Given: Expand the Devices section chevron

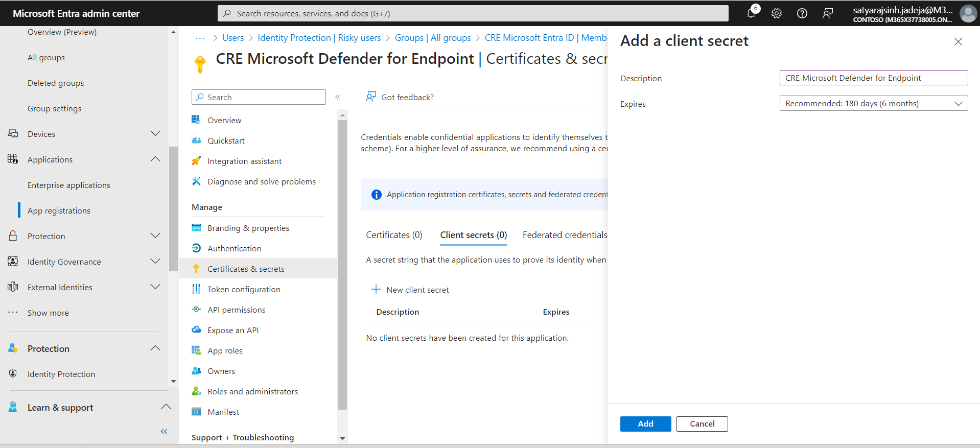Looking at the screenshot, I should [155, 134].
